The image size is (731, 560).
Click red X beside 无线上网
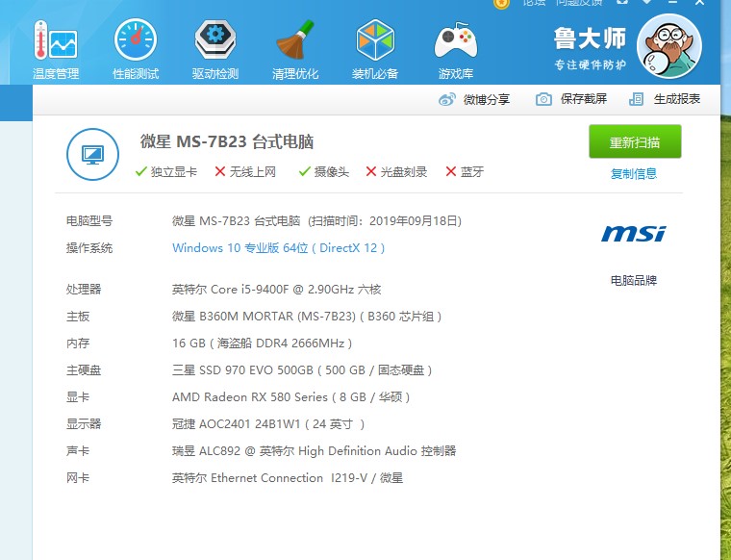[220, 171]
